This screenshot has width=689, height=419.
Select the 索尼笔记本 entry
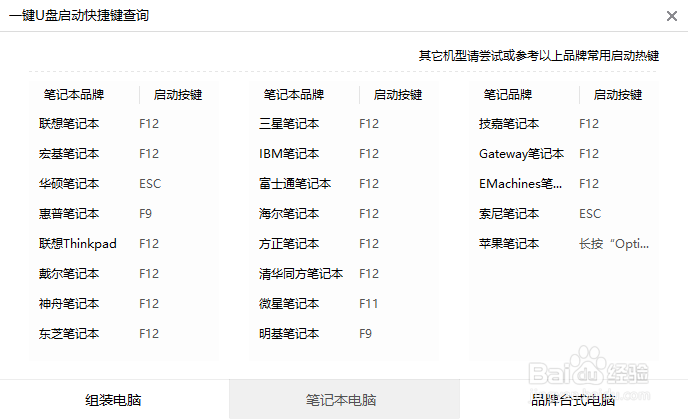click(x=509, y=214)
